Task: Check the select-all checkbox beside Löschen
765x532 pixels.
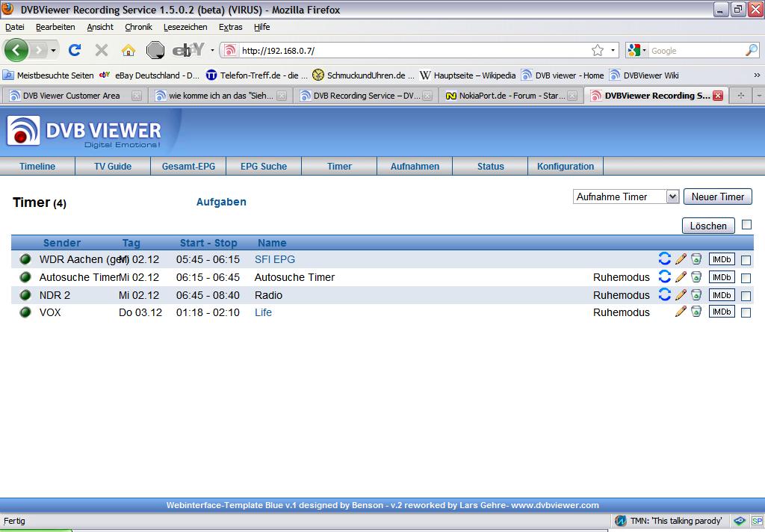Action: (746, 225)
